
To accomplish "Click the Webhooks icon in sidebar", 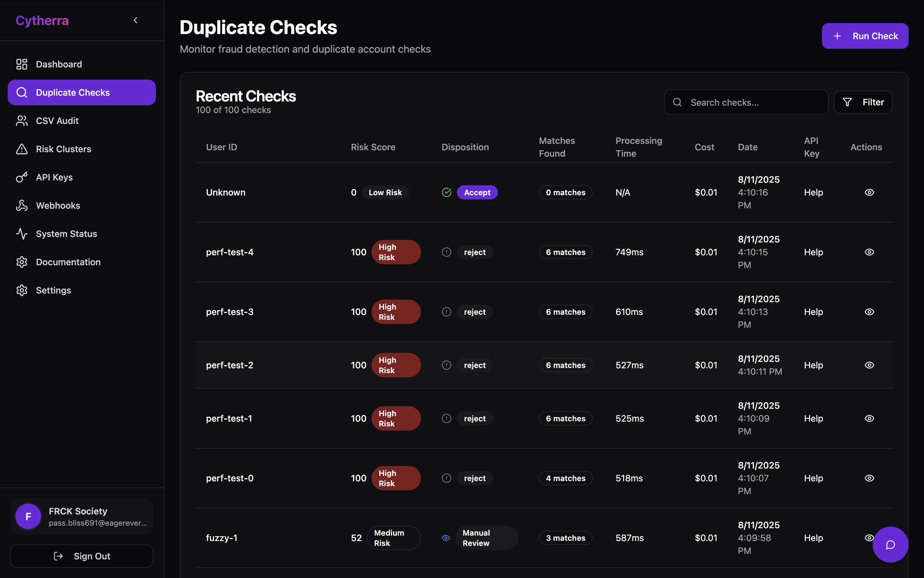I will tap(22, 206).
